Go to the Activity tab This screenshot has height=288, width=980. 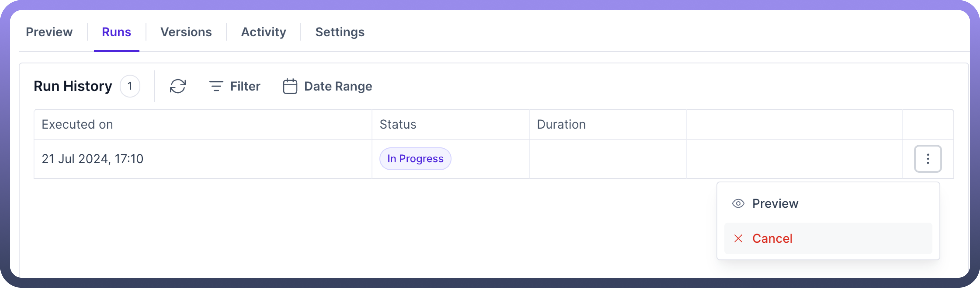tap(263, 32)
